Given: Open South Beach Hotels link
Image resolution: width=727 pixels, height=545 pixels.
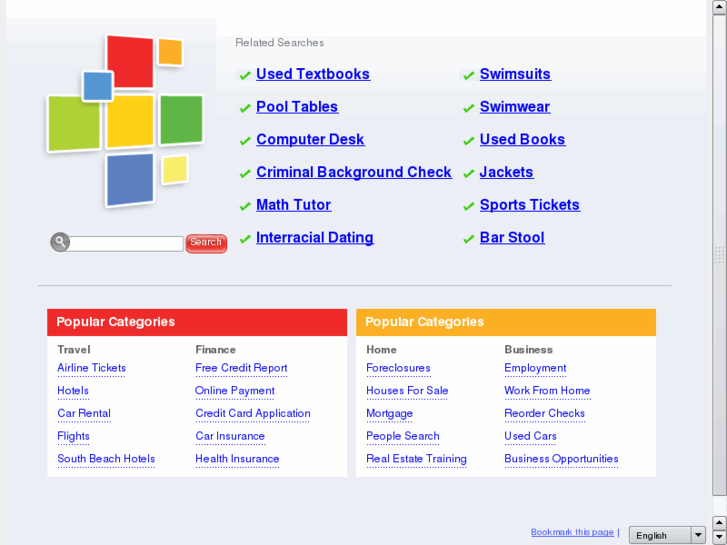Looking at the screenshot, I should click(x=106, y=459).
